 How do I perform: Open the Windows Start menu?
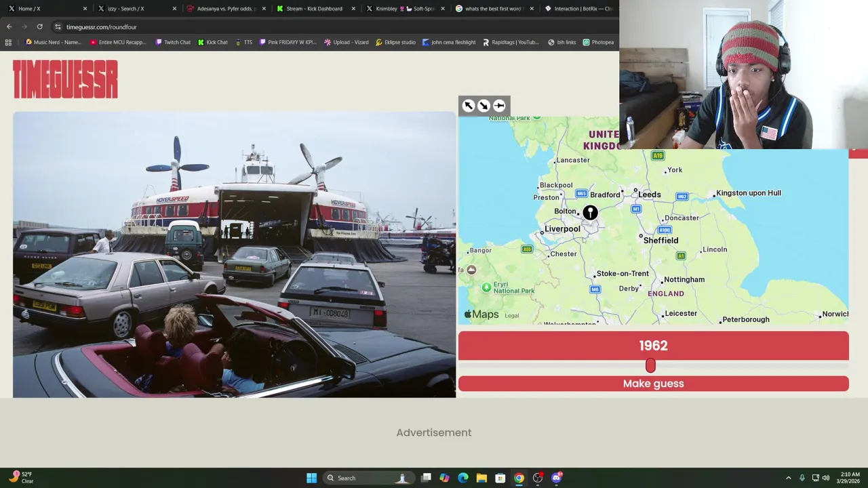pos(311,478)
